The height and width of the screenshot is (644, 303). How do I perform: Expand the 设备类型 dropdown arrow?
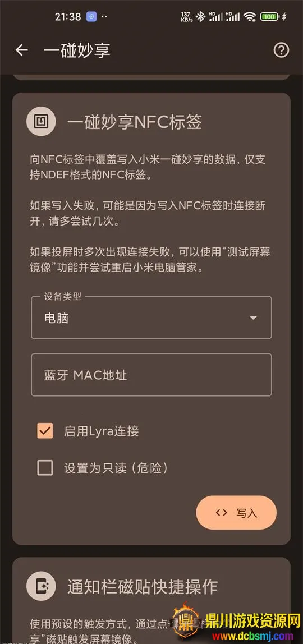click(x=253, y=318)
